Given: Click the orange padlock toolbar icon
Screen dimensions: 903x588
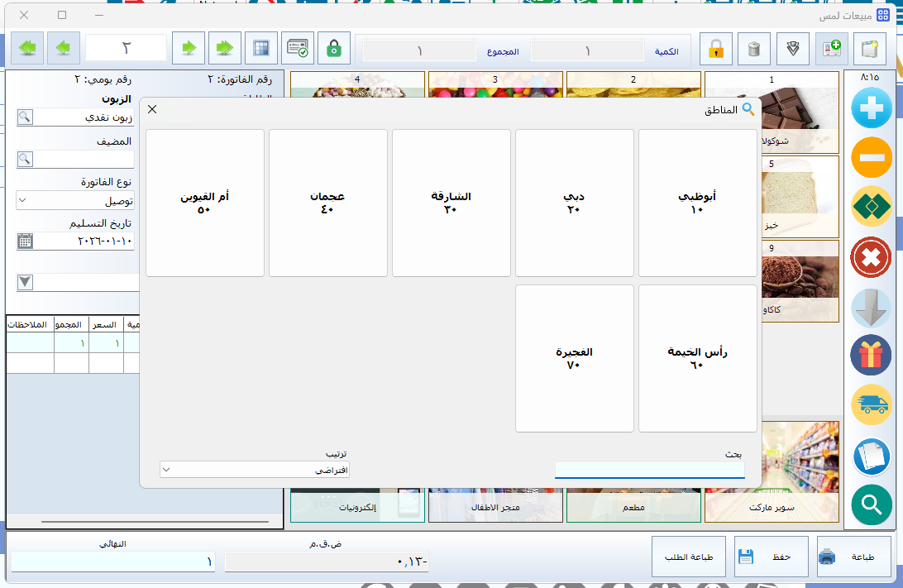Looking at the screenshot, I should 716,50.
